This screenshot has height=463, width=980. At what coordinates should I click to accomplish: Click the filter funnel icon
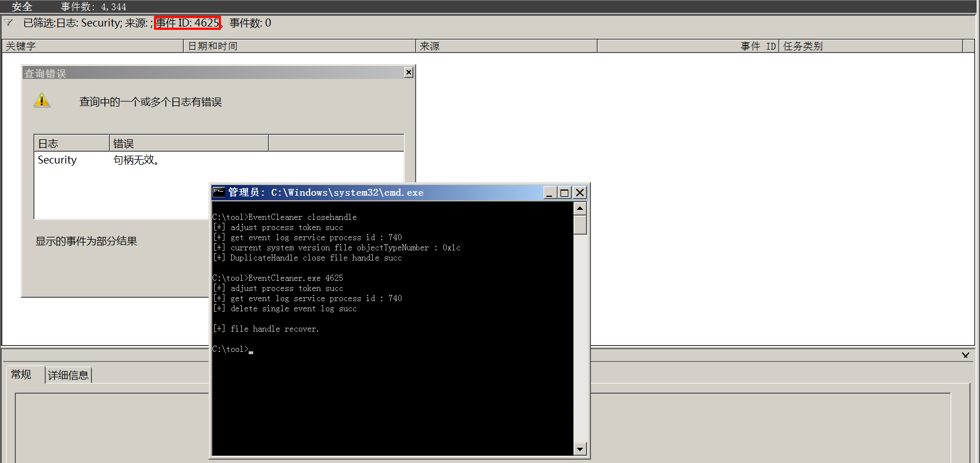tap(8, 23)
